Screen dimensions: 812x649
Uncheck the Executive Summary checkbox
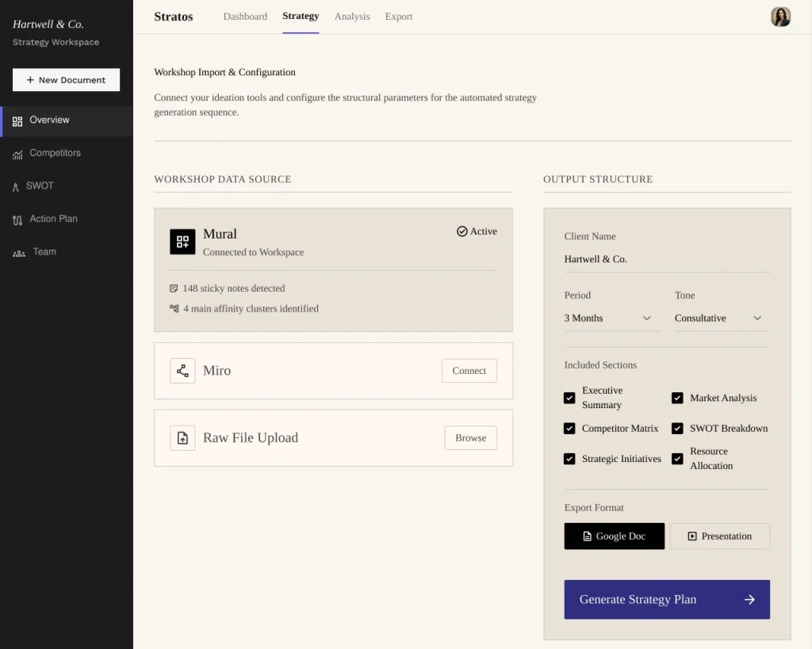pos(569,398)
